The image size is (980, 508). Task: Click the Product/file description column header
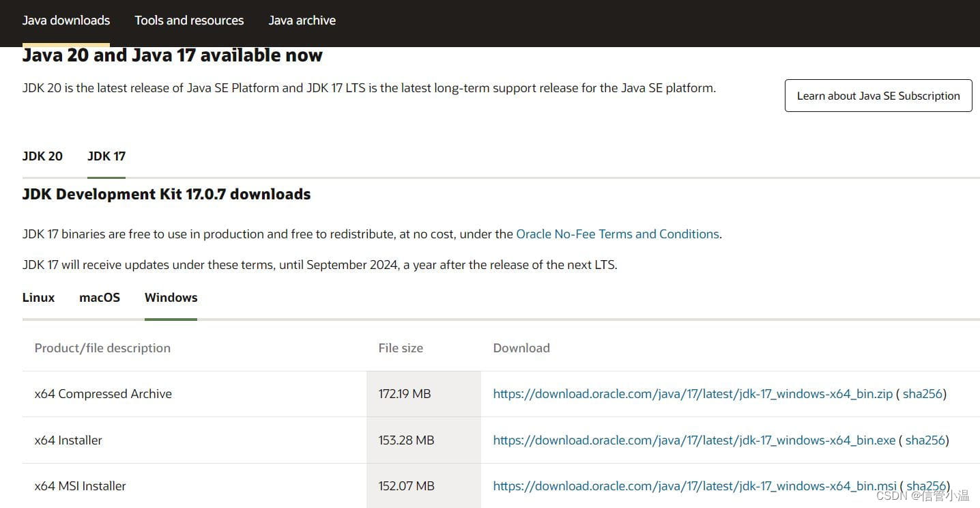coord(102,348)
